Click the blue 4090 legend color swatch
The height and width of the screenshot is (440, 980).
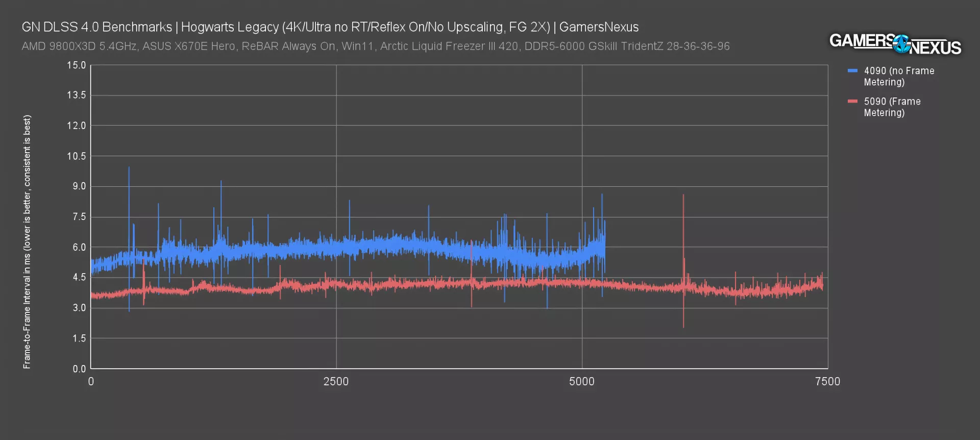click(852, 71)
